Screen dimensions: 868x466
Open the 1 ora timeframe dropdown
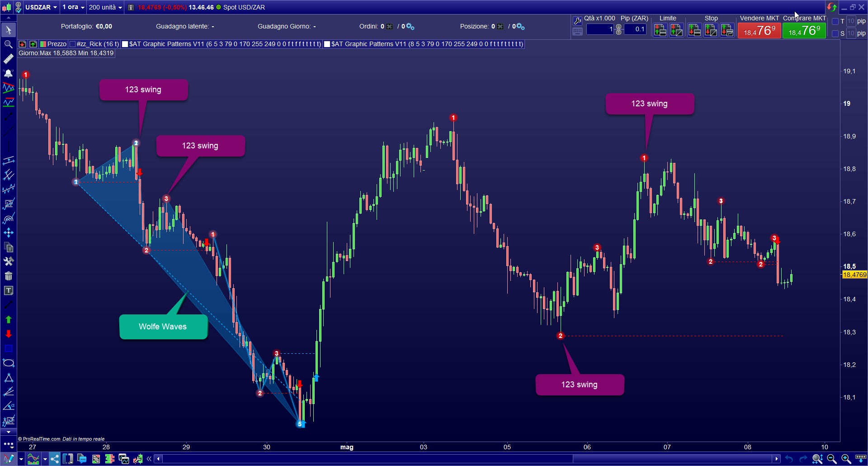click(x=73, y=7)
